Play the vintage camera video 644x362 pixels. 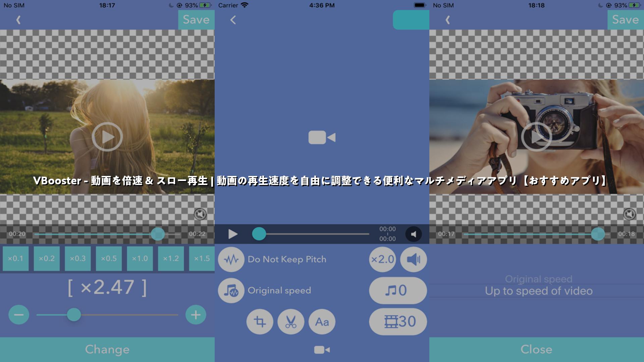click(536, 137)
